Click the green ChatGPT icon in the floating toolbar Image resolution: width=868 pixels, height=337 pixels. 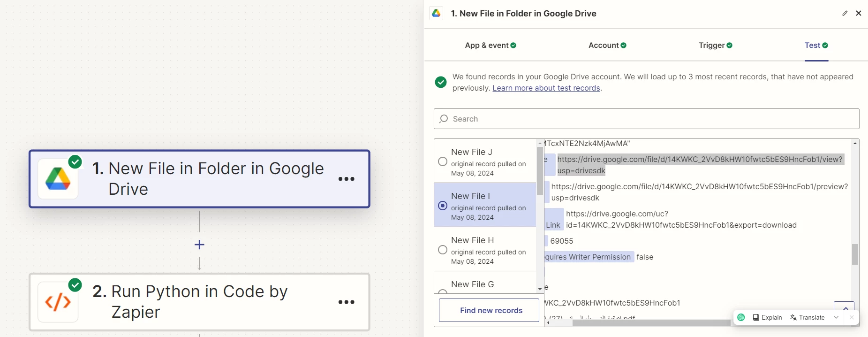741,317
